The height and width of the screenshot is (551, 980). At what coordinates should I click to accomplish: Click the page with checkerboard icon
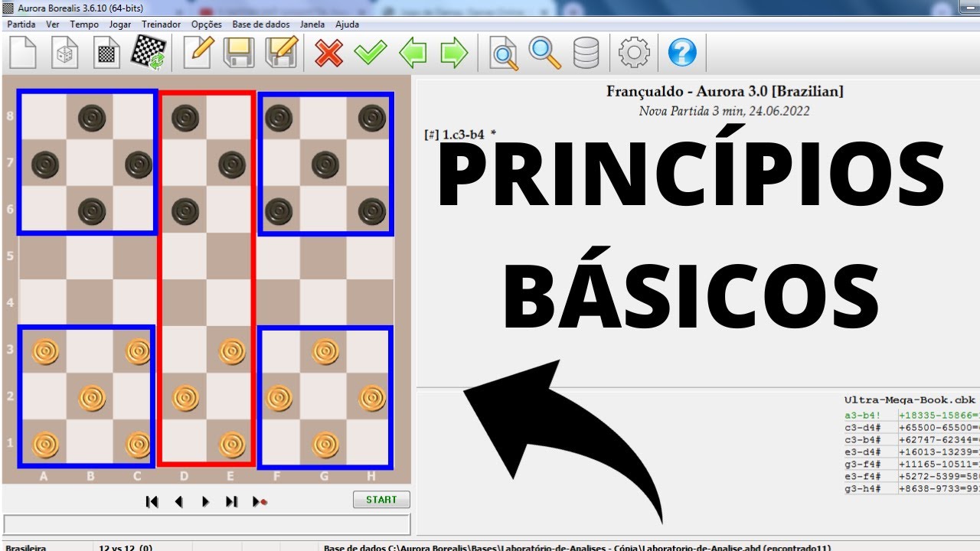tap(107, 53)
